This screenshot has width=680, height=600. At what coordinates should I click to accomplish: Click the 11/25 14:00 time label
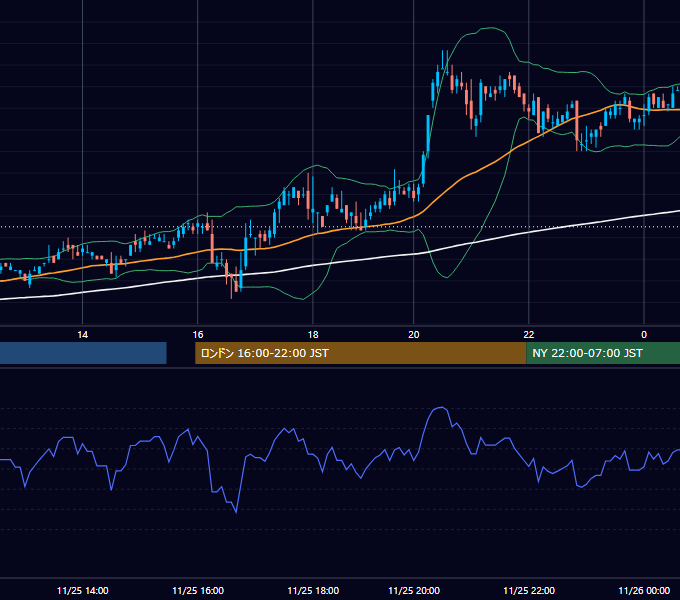coord(82,590)
